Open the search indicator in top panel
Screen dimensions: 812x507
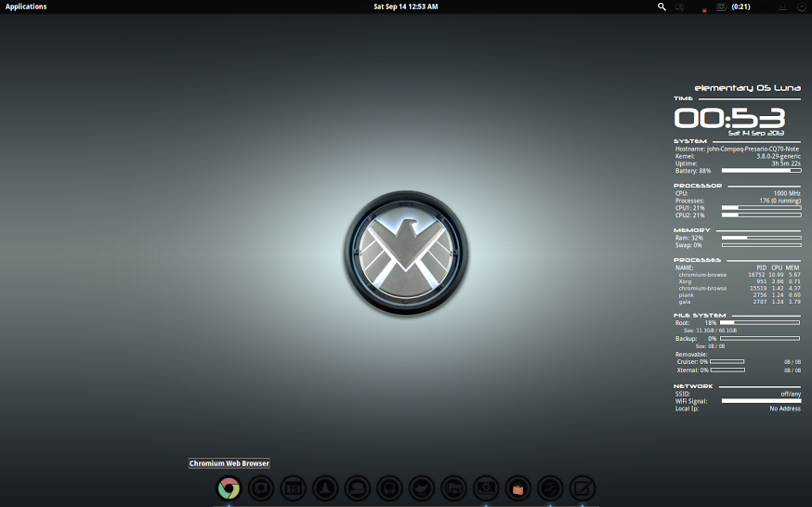(x=661, y=6)
